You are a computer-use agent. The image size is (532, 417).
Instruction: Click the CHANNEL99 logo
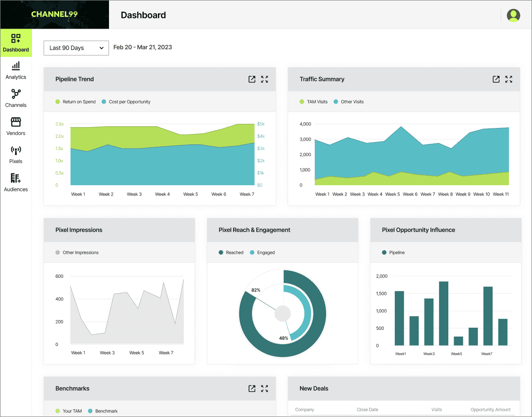(55, 14)
